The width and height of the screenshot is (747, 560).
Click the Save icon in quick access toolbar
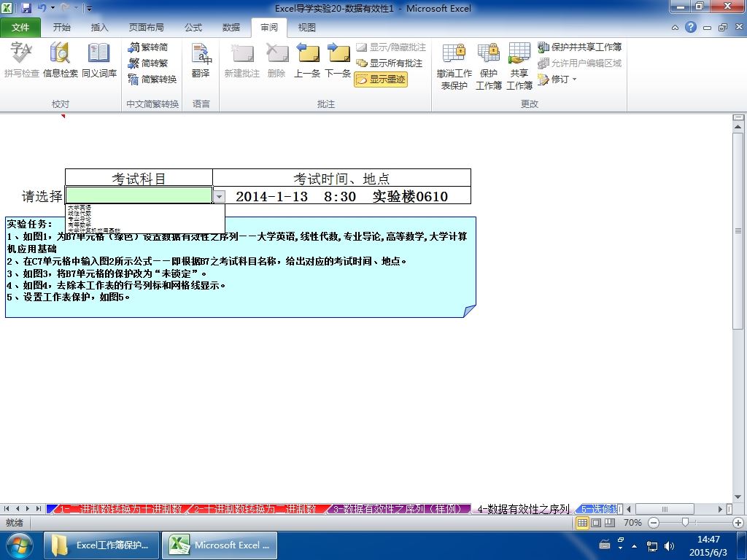pos(26,7)
